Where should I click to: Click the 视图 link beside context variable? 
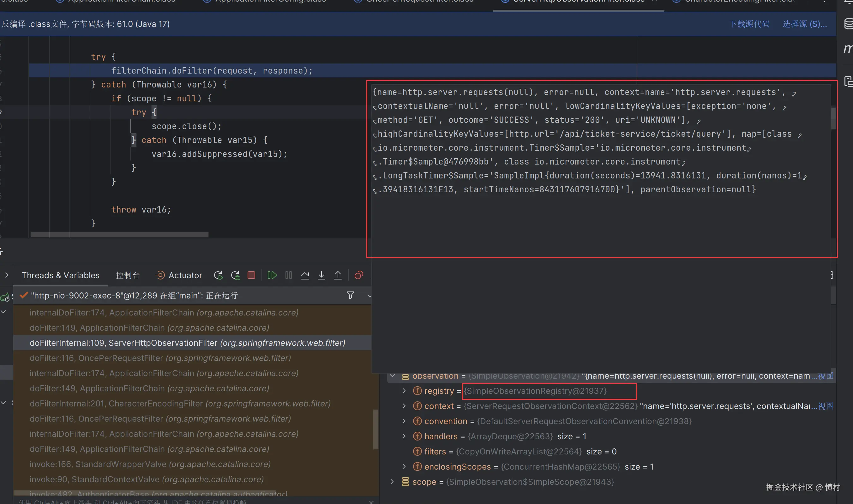826,406
